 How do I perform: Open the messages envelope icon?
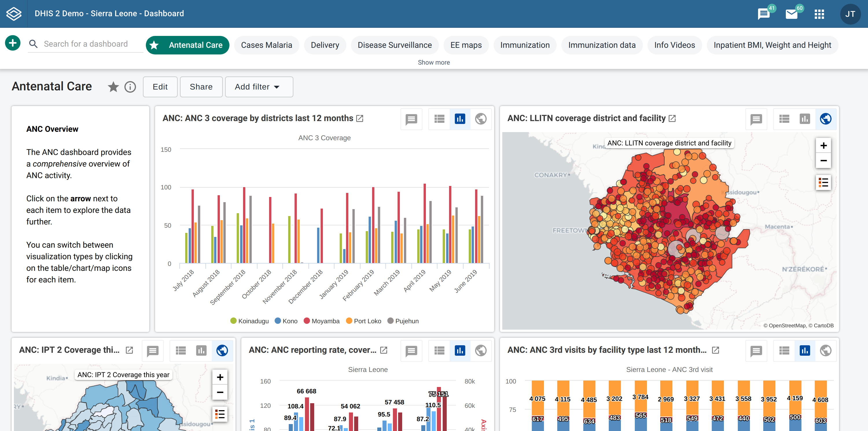(791, 14)
